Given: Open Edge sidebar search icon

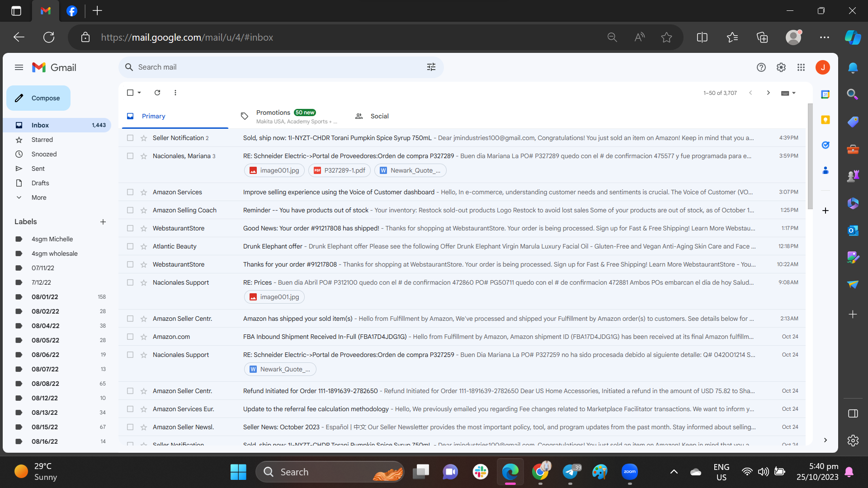Looking at the screenshot, I should (853, 94).
